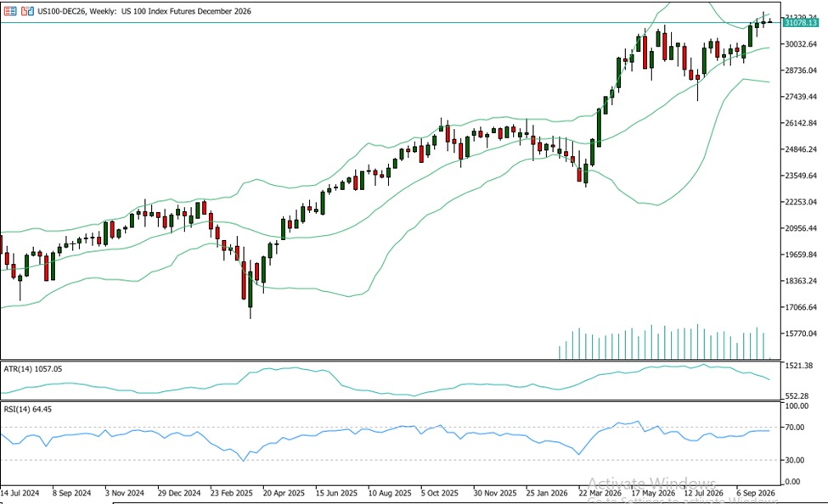The image size is (828, 504).
Task: Click the 6 Sep 2026 date label
Action: pyautogui.click(x=756, y=493)
